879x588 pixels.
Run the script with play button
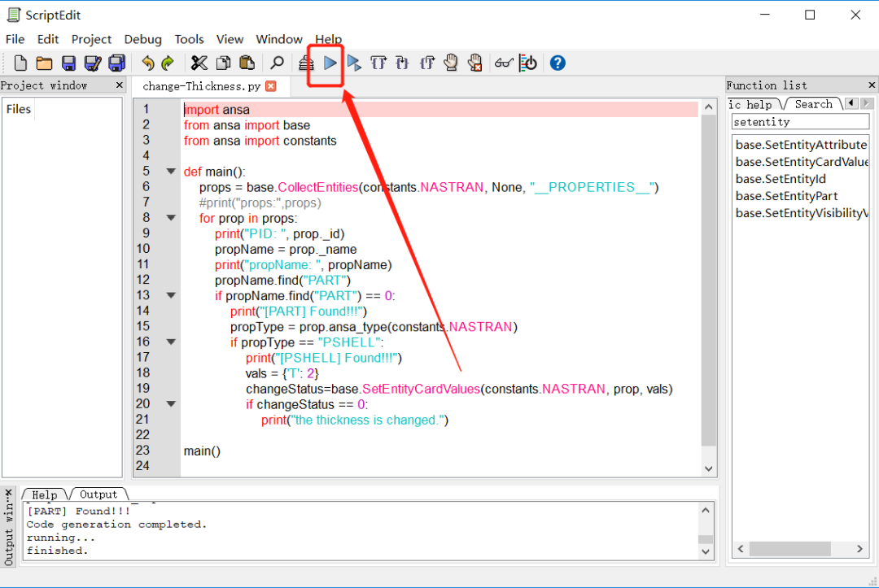[330, 63]
